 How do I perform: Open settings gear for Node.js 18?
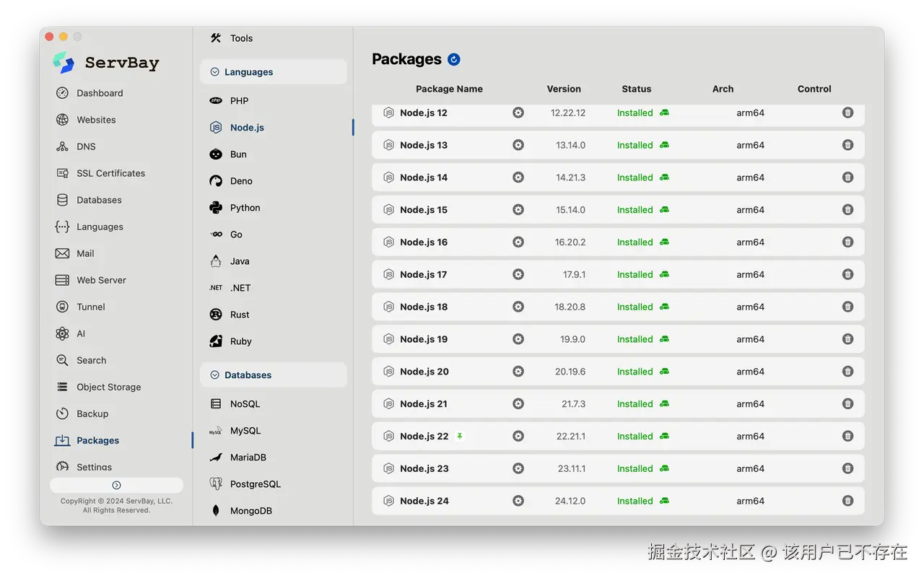click(x=518, y=307)
